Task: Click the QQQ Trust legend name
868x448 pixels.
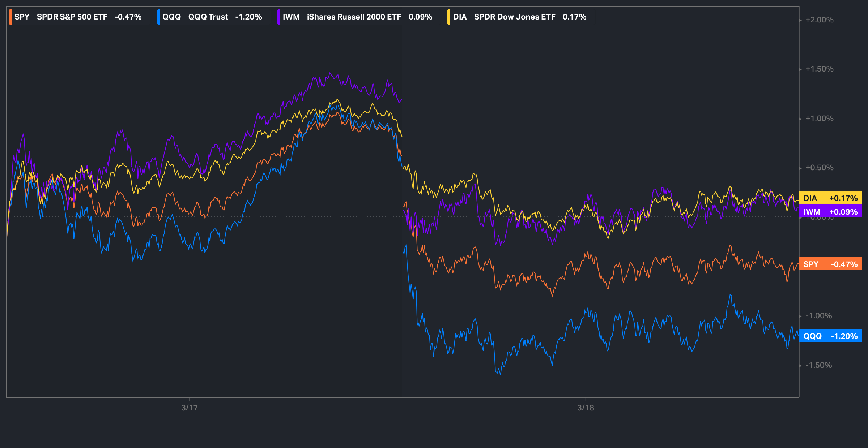Action: pyautogui.click(x=208, y=17)
